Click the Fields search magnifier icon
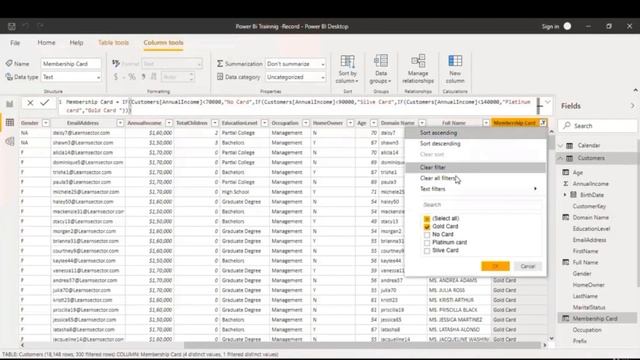This screenshot has height=360, width=640. pyautogui.click(x=567, y=126)
